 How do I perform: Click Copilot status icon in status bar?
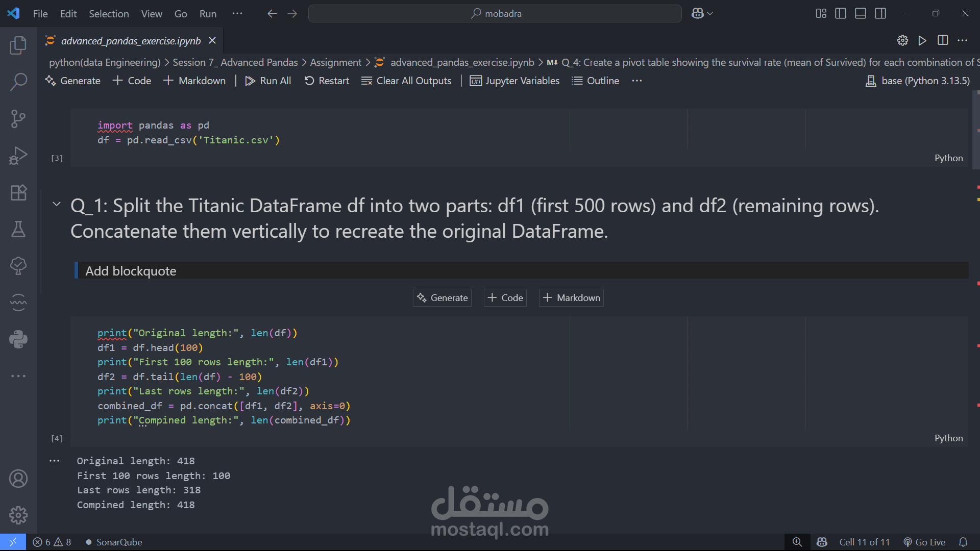point(822,542)
